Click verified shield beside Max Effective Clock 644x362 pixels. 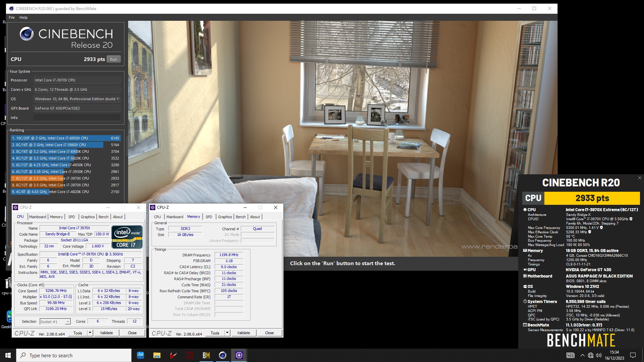coord(590,232)
